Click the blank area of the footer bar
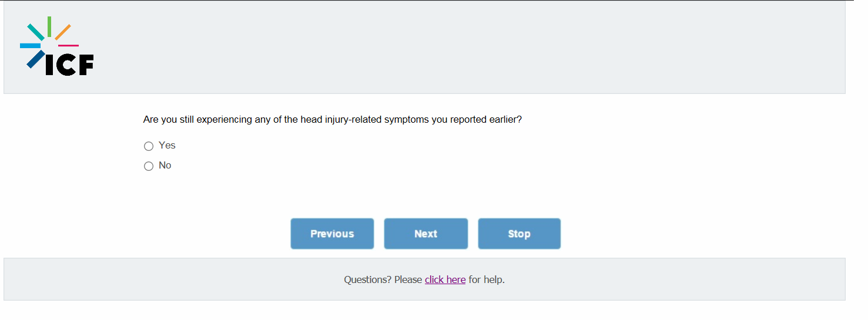This screenshot has height=320, width=868. 676,279
